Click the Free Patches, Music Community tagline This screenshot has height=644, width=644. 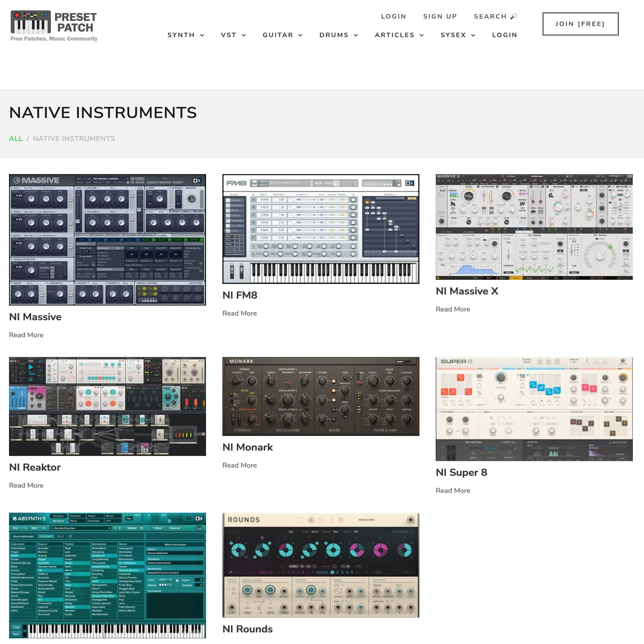click(54, 39)
